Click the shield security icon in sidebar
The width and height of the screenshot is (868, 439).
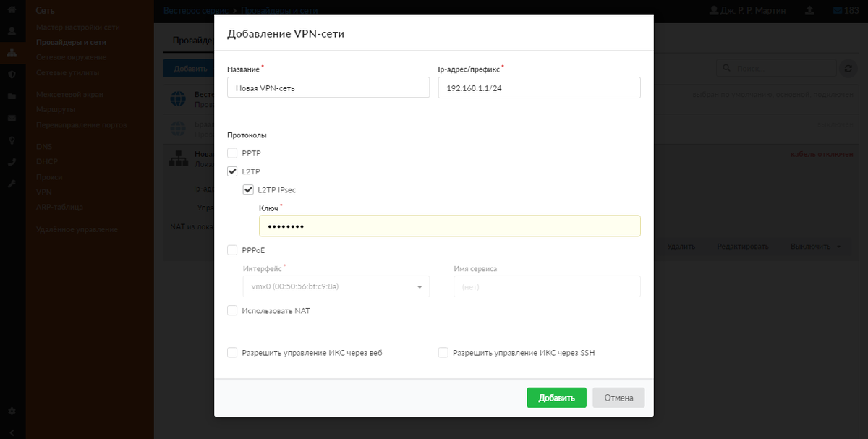click(x=10, y=74)
